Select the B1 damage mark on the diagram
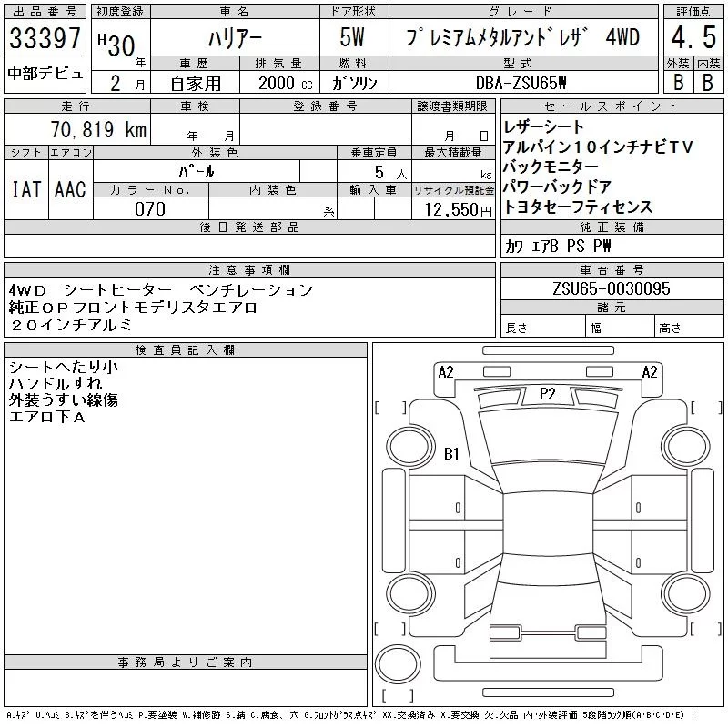Screen dimensions: 728x728 450,453
